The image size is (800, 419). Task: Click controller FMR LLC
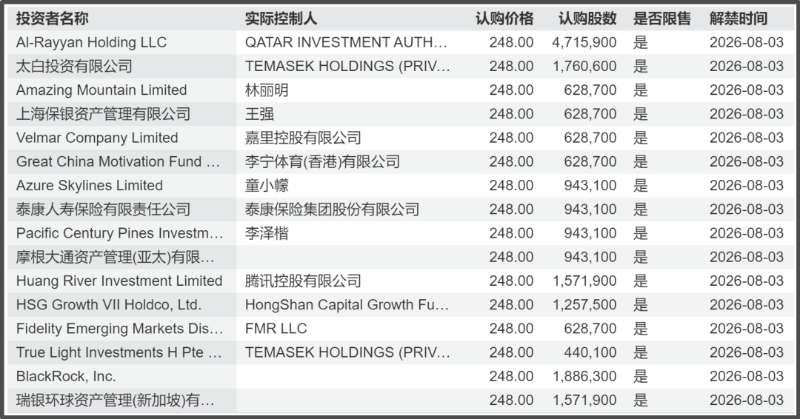(x=276, y=329)
